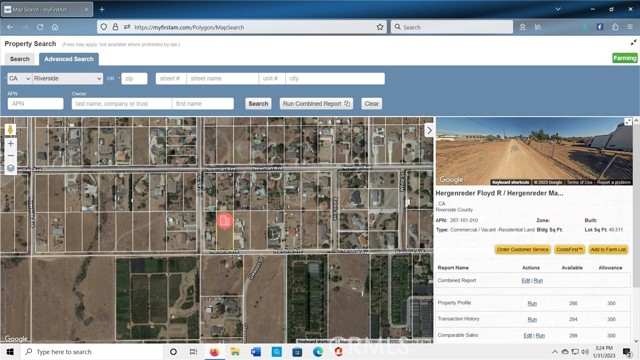640x360 pixels.
Task: Collapse side panel with map chevron arrow
Action: [x=429, y=130]
